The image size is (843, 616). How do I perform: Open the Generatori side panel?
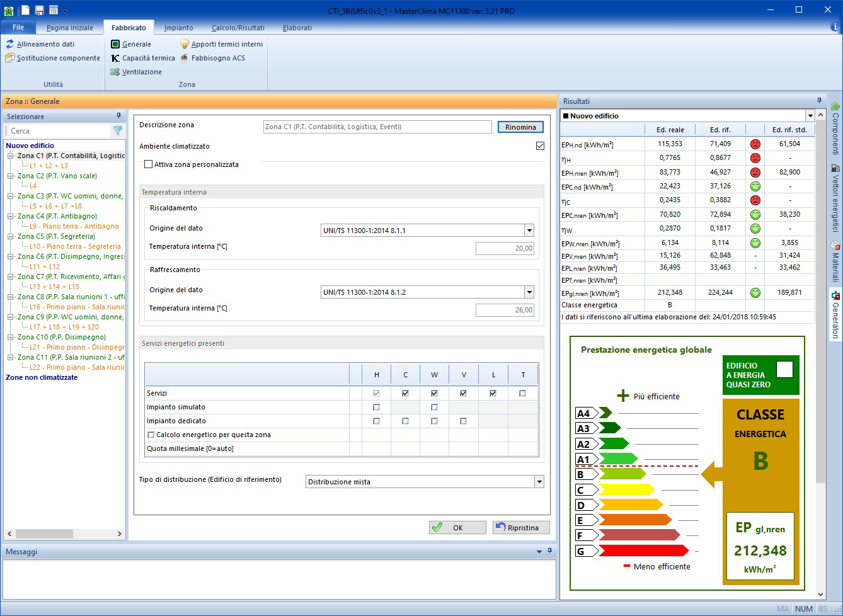click(835, 314)
